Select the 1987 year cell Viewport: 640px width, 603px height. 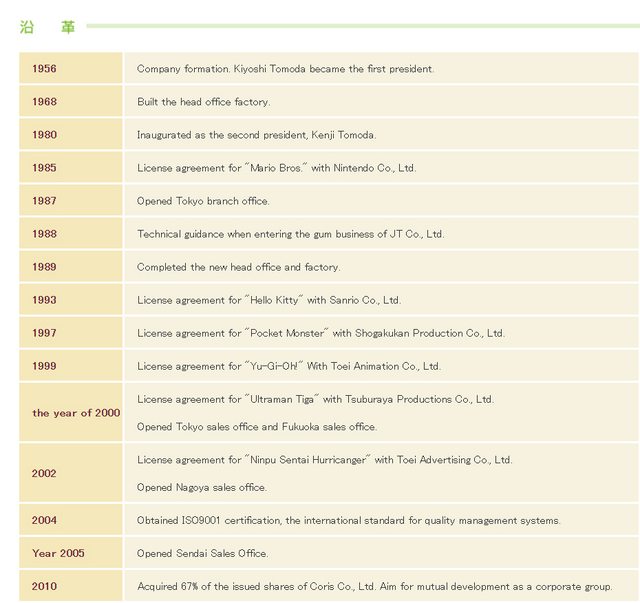71,200
